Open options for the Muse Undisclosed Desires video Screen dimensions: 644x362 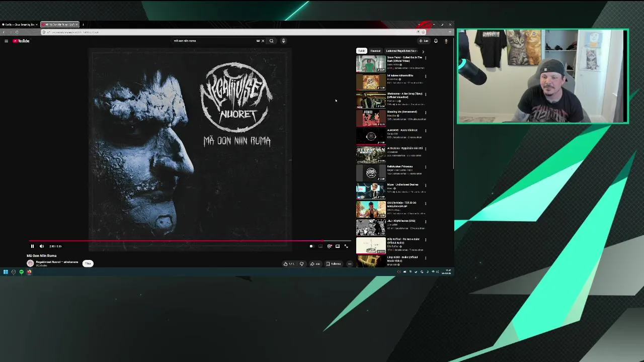[x=426, y=185]
